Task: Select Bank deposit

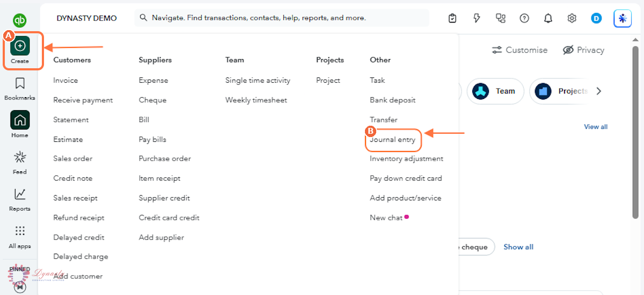Action: point(392,100)
